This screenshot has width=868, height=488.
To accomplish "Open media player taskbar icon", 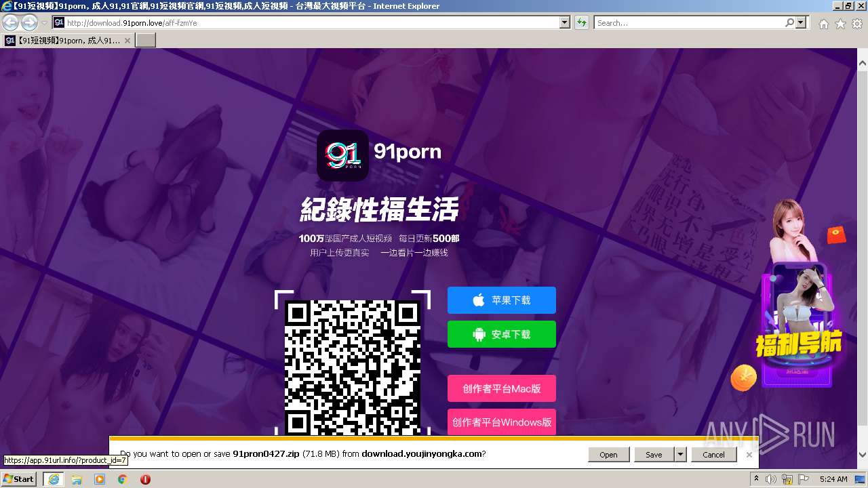I will pos(100,479).
